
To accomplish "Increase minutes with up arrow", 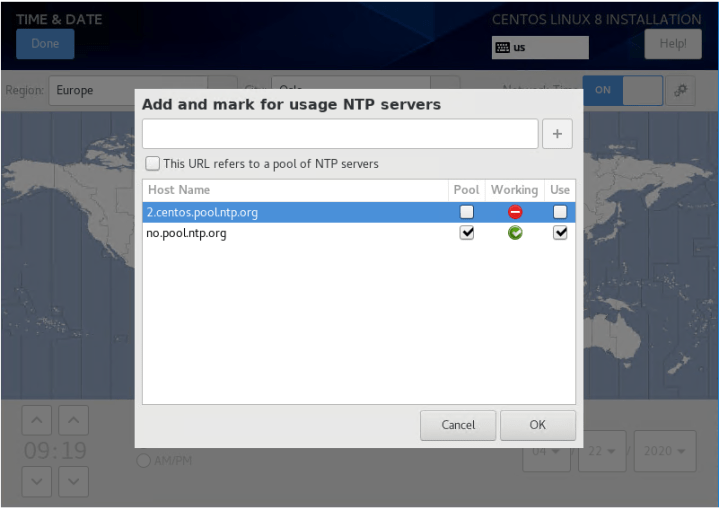I will [x=73, y=420].
